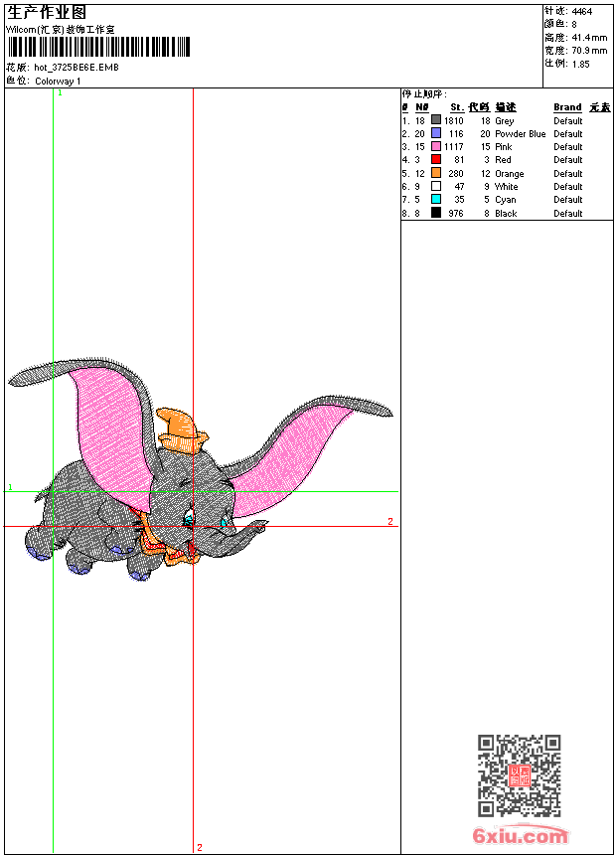Click the stitch count value '4464'
The height and width of the screenshot is (855, 616).
coord(582,12)
